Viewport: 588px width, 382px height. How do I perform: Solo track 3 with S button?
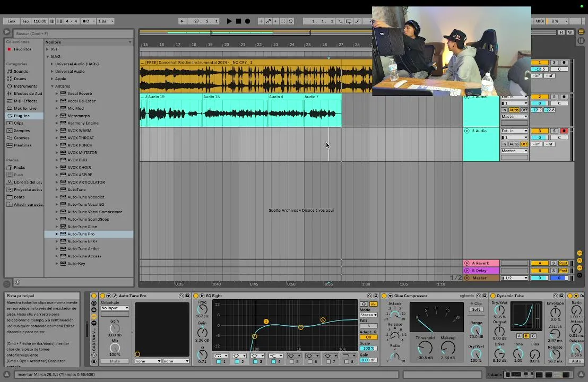(x=554, y=131)
